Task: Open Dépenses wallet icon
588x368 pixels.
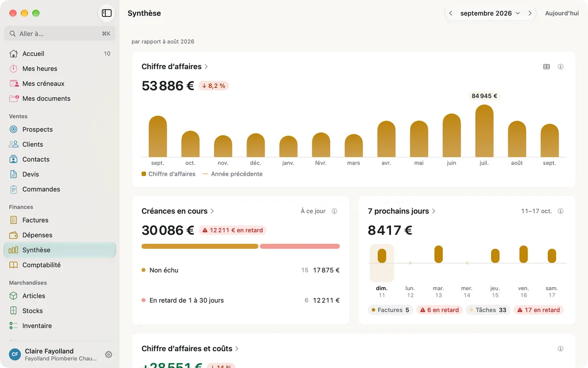Action: tap(14, 235)
